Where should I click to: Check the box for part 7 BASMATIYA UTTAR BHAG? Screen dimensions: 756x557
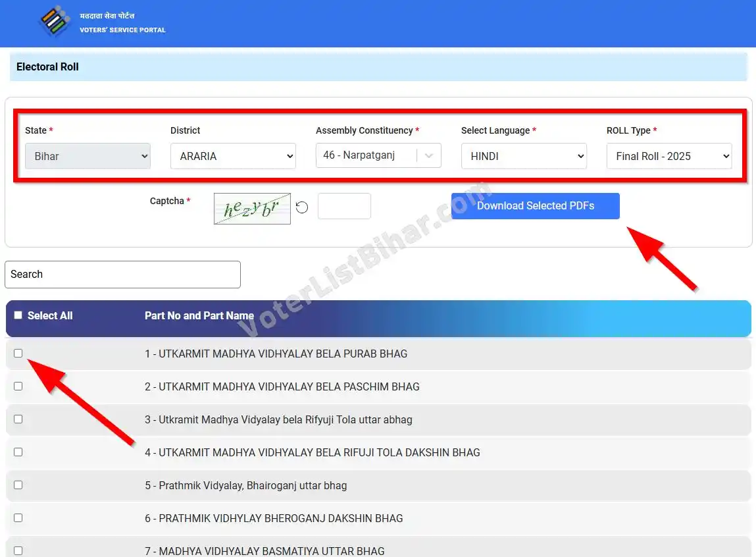click(x=18, y=550)
